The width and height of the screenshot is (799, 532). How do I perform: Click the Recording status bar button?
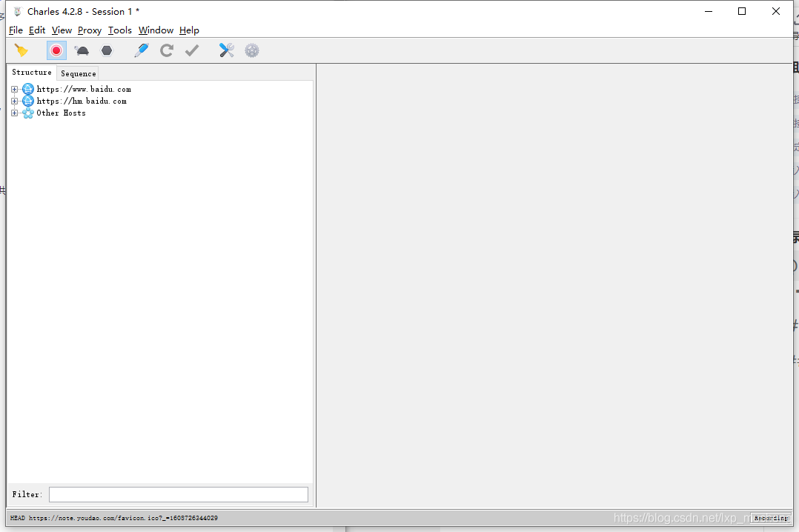(771, 518)
